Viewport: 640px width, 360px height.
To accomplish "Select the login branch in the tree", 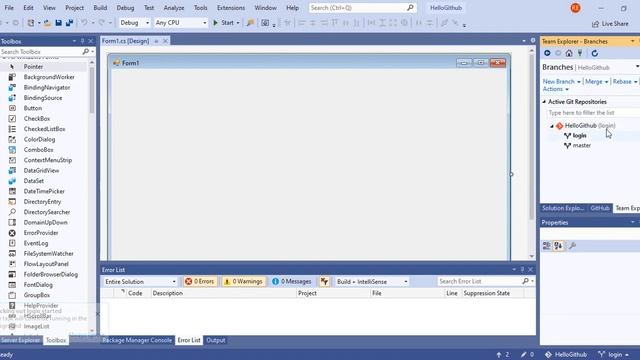I will point(580,136).
